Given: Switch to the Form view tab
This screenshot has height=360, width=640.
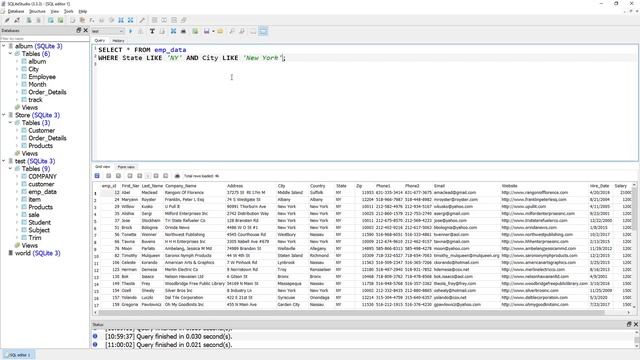Looking at the screenshot, I should (x=126, y=167).
